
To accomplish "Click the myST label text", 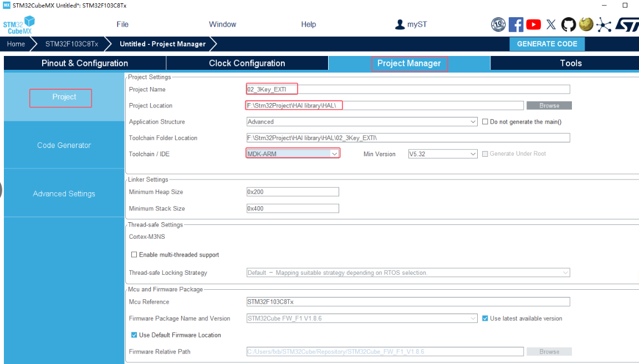I will coord(417,24).
